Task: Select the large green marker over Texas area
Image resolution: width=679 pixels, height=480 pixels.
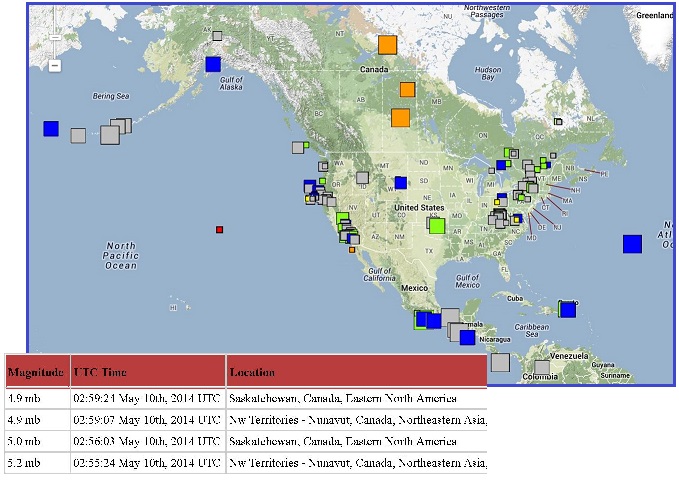Action: pos(435,225)
